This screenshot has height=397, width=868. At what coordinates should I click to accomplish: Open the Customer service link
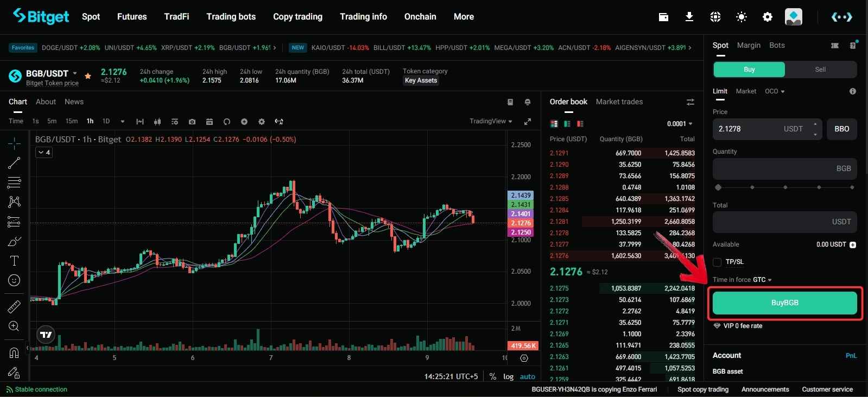[x=827, y=389]
